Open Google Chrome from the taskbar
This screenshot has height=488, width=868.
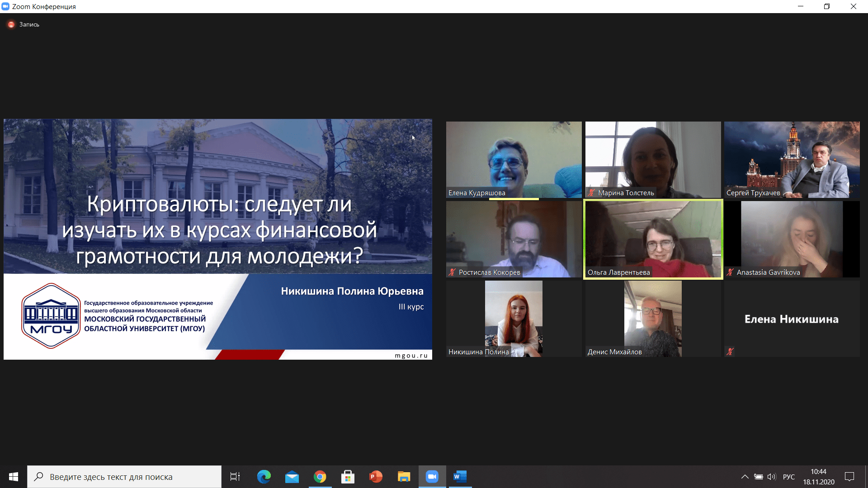click(x=320, y=477)
